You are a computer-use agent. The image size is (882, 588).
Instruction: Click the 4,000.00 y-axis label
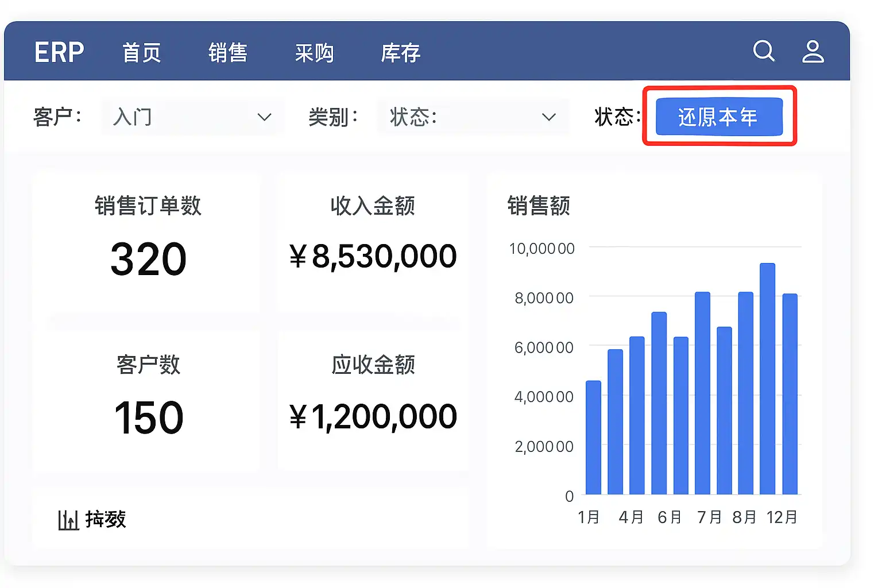[544, 397]
